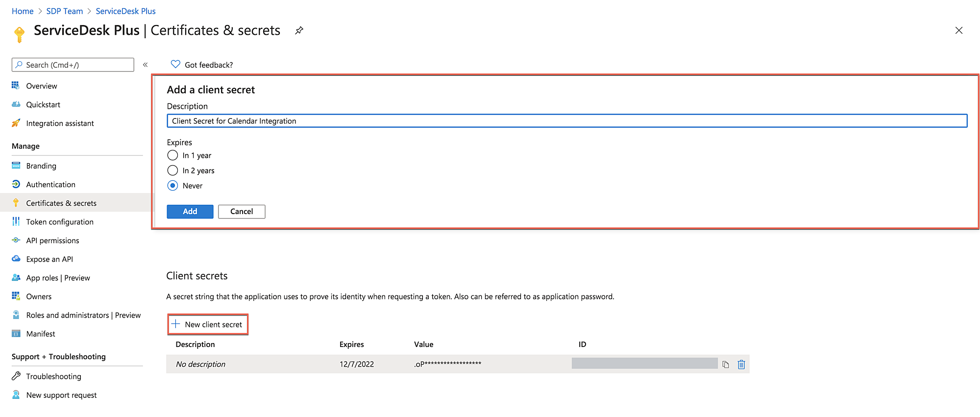The width and height of the screenshot is (980, 417).
Task: Click the 12/7/2022 expiry date cell
Action: click(357, 365)
